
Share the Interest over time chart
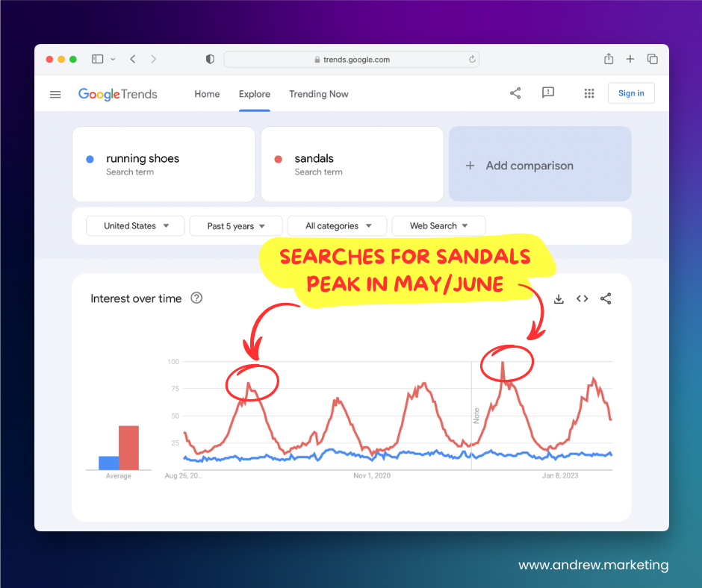click(605, 298)
